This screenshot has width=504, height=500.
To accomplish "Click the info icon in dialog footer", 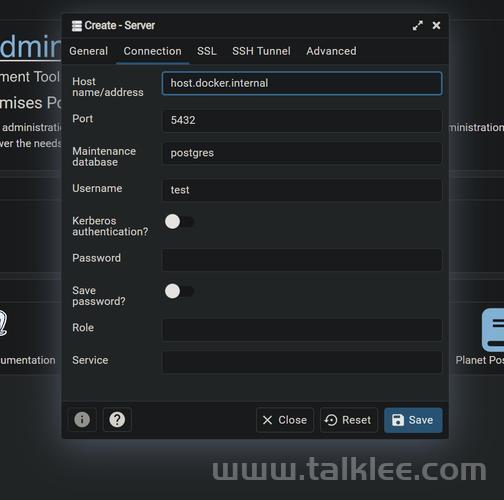I will point(82,419).
